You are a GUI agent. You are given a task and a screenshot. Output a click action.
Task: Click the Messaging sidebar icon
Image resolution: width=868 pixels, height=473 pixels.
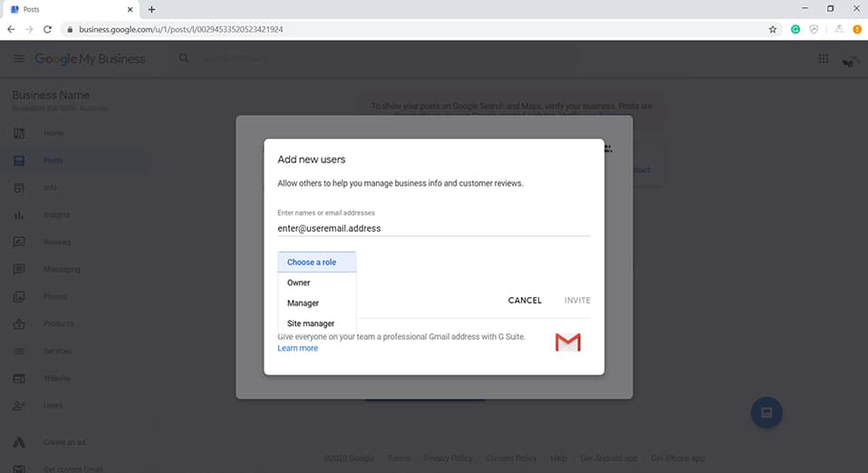click(19, 269)
